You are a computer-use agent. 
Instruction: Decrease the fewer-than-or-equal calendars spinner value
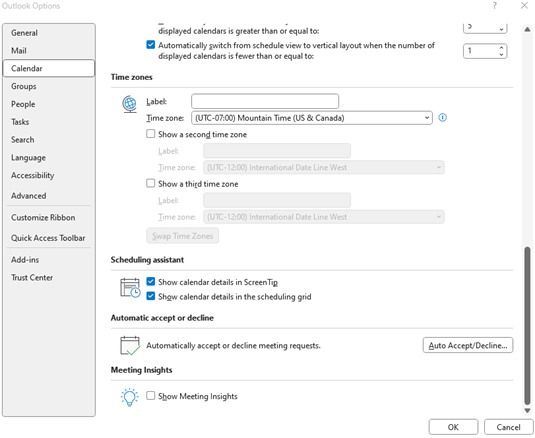point(501,55)
